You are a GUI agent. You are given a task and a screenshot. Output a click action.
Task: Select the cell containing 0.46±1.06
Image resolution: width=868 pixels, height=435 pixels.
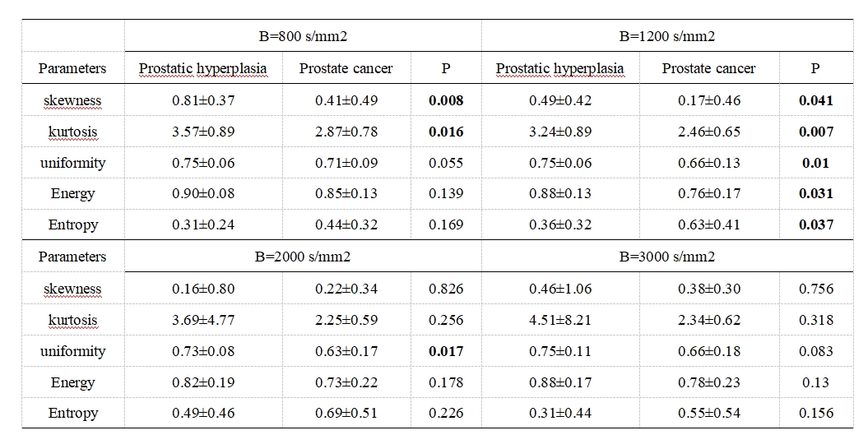click(x=560, y=289)
